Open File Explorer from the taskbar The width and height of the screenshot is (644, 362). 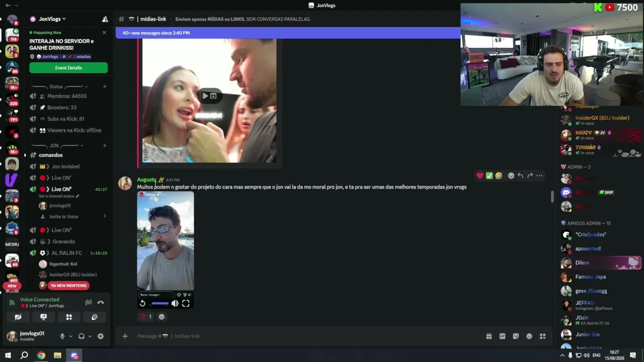pyautogui.click(x=57, y=355)
